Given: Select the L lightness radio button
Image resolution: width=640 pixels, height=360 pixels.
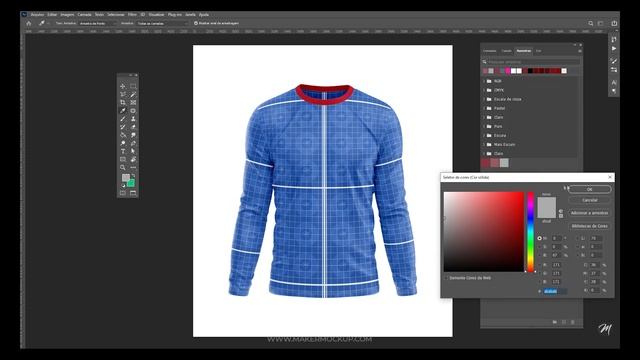Looking at the screenshot, I should [x=577, y=238].
